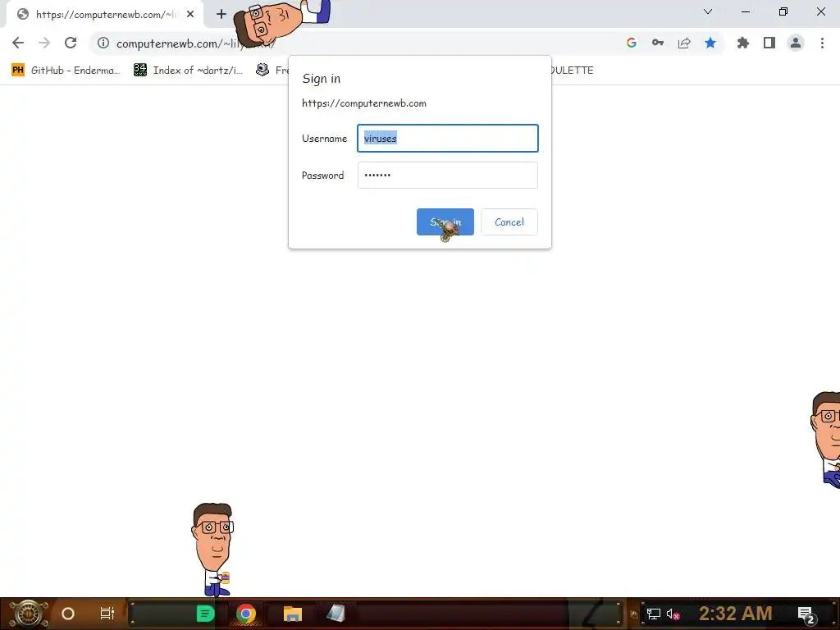Screen dimensions: 840x630
Task: Go back to the previous page
Action: [x=18, y=43]
